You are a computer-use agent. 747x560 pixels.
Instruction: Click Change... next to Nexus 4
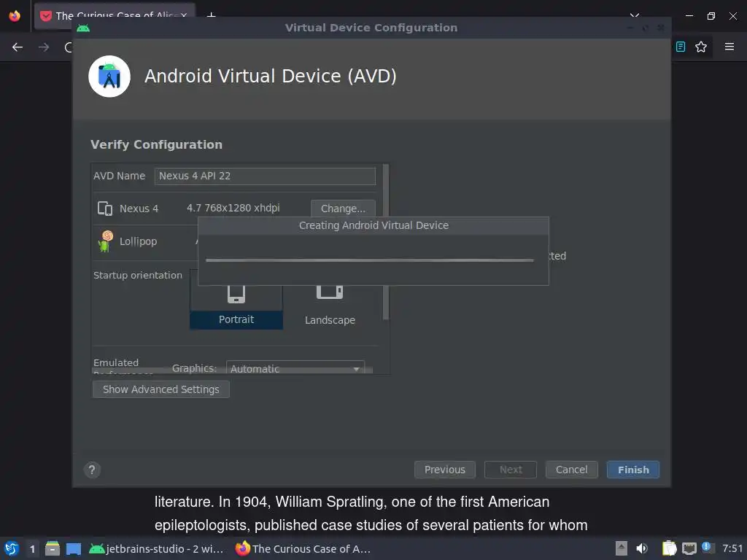click(x=343, y=209)
